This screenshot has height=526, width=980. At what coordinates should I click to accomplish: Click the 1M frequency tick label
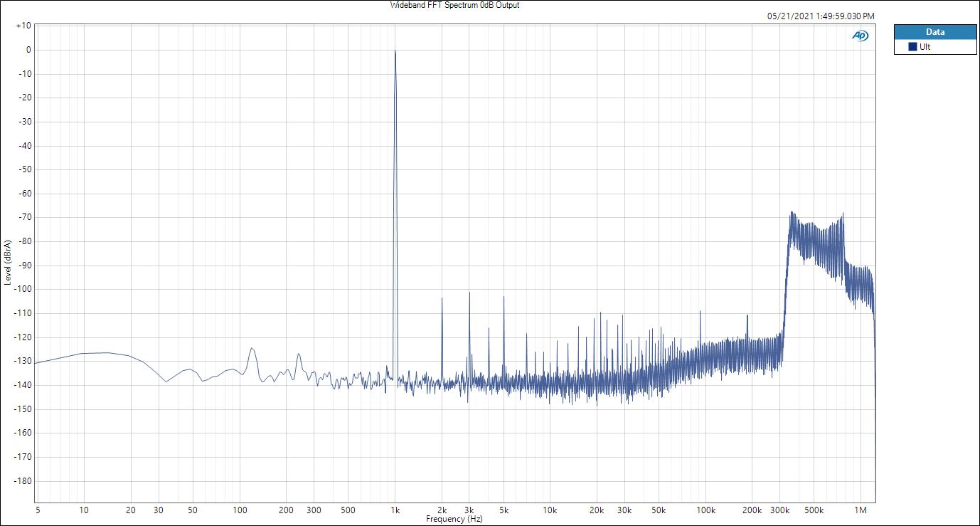[860, 510]
